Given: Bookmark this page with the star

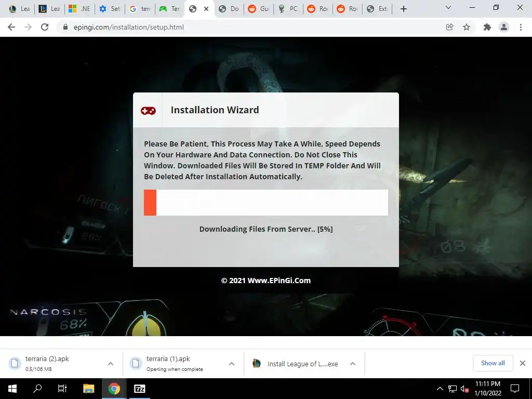Looking at the screenshot, I should (467, 27).
